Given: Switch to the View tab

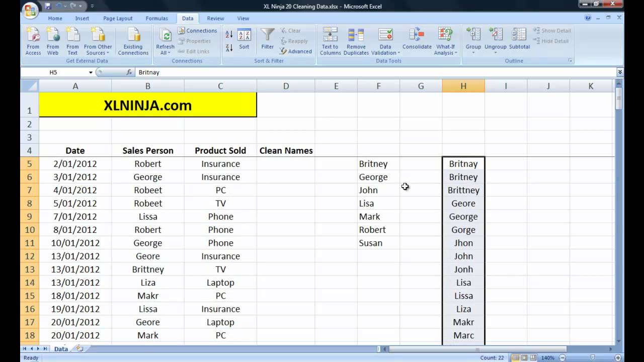Looking at the screenshot, I should 243,19.
